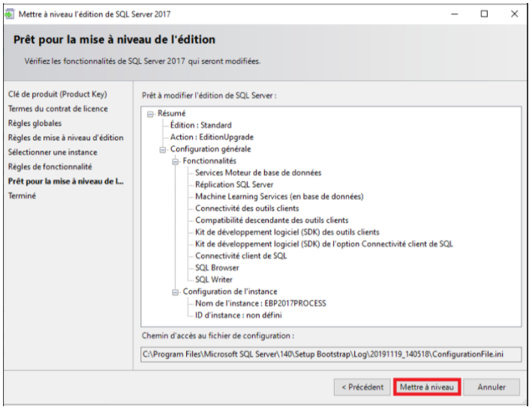Click the Configuration générale label

[211, 149]
